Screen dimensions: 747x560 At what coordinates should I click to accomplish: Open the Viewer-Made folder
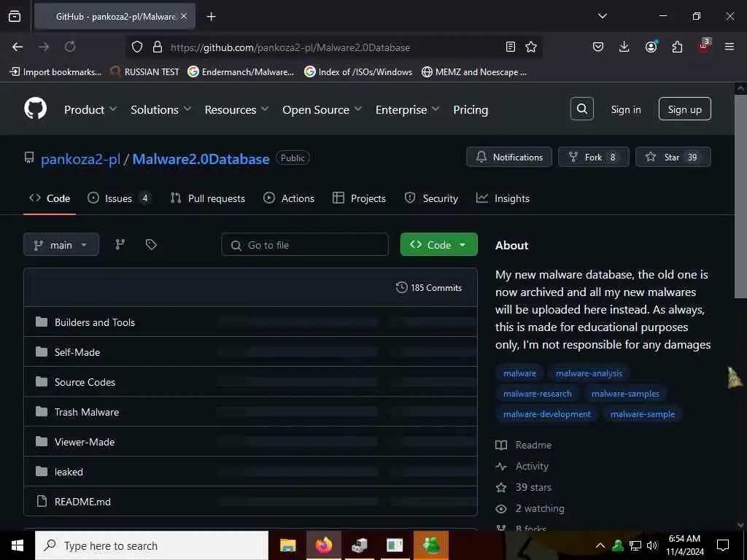point(85,442)
